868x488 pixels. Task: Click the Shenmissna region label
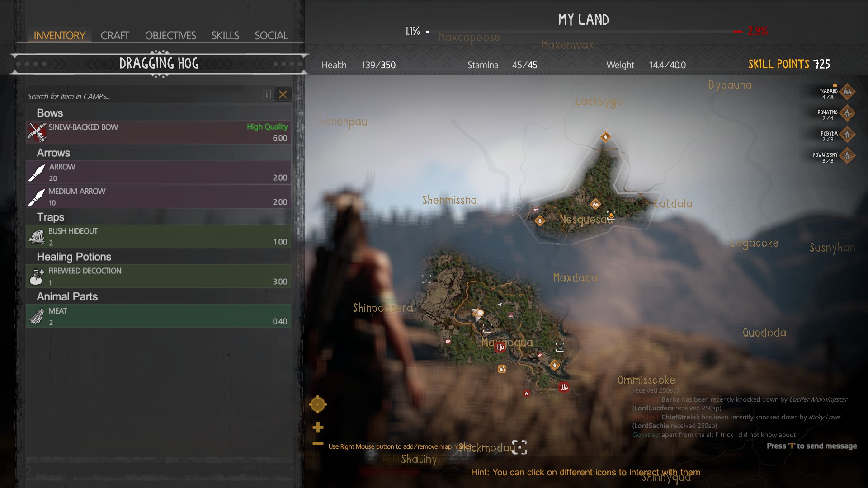pyautogui.click(x=449, y=200)
